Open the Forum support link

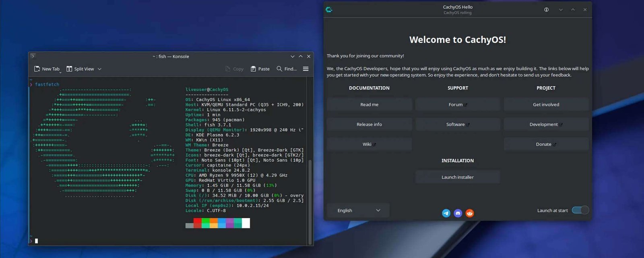point(458,104)
